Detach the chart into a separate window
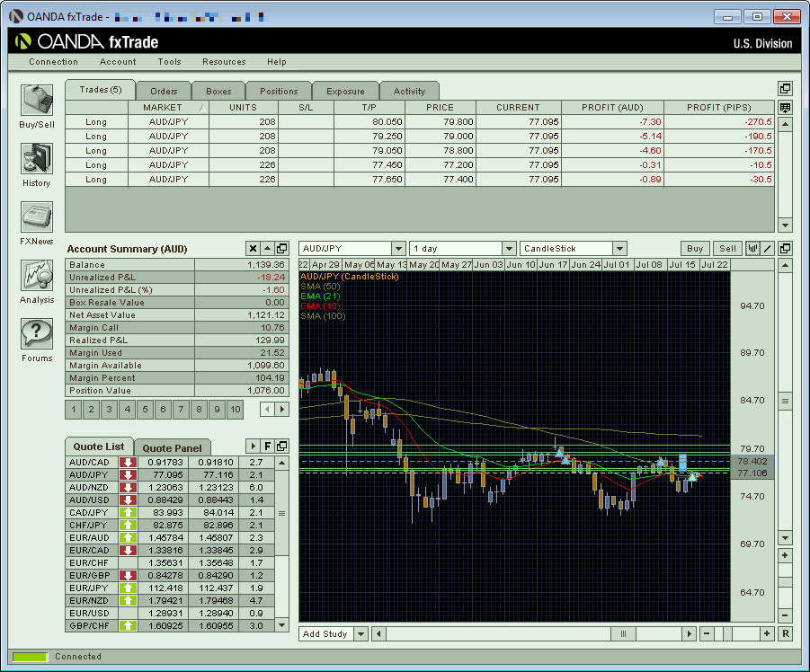The image size is (810, 672). [x=785, y=249]
